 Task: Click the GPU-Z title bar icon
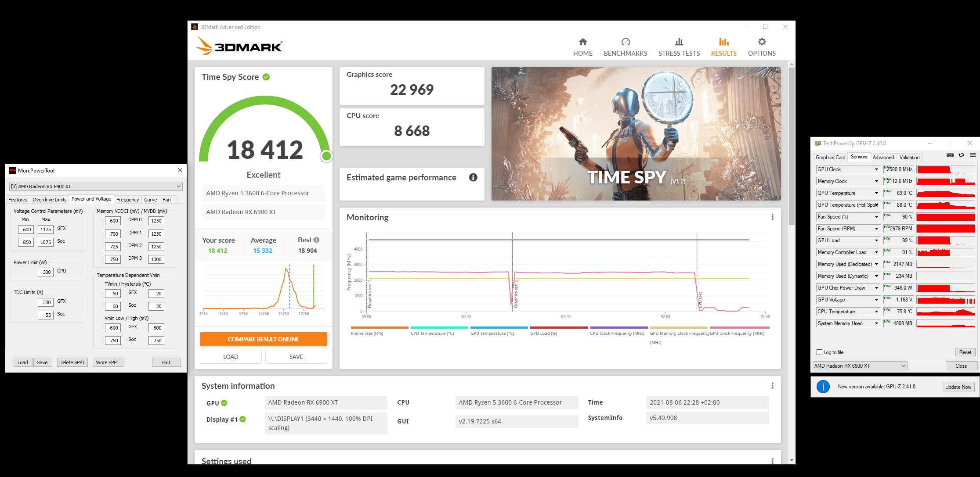pos(817,143)
